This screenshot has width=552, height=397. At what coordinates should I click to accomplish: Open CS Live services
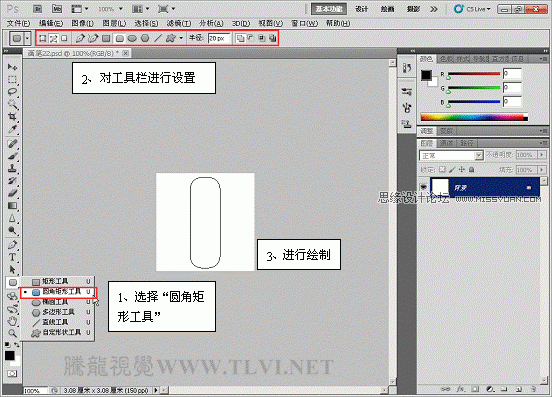473,9
